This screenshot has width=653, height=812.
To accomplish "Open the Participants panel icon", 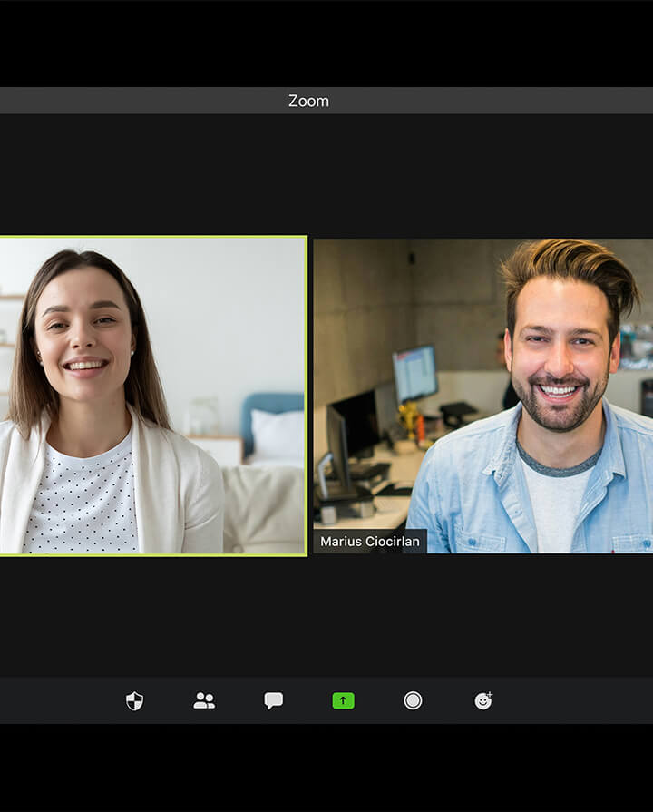I will pyautogui.click(x=204, y=700).
